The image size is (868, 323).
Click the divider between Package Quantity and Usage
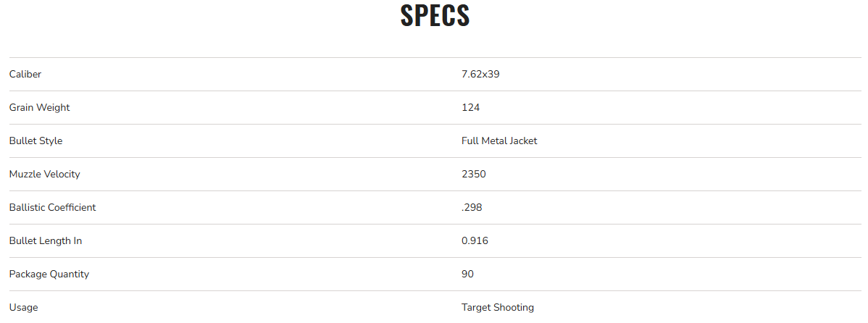pos(435,290)
